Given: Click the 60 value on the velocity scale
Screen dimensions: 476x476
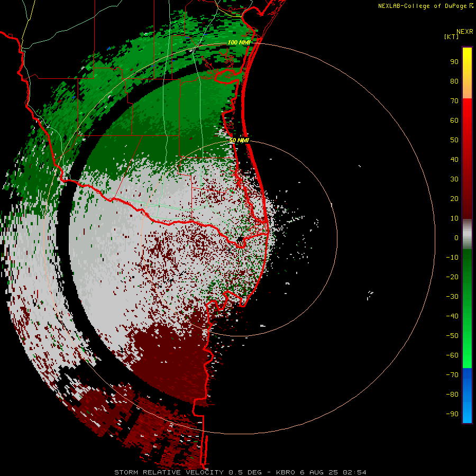Looking at the screenshot, I should tap(454, 121).
